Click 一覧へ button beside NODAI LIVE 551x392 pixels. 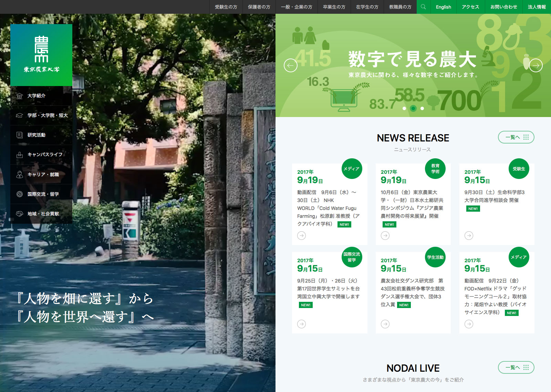[x=516, y=368]
